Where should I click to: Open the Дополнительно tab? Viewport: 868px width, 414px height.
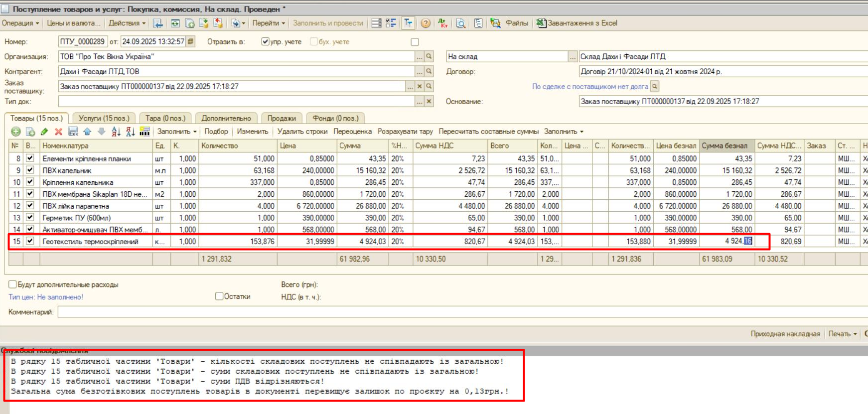coord(226,118)
